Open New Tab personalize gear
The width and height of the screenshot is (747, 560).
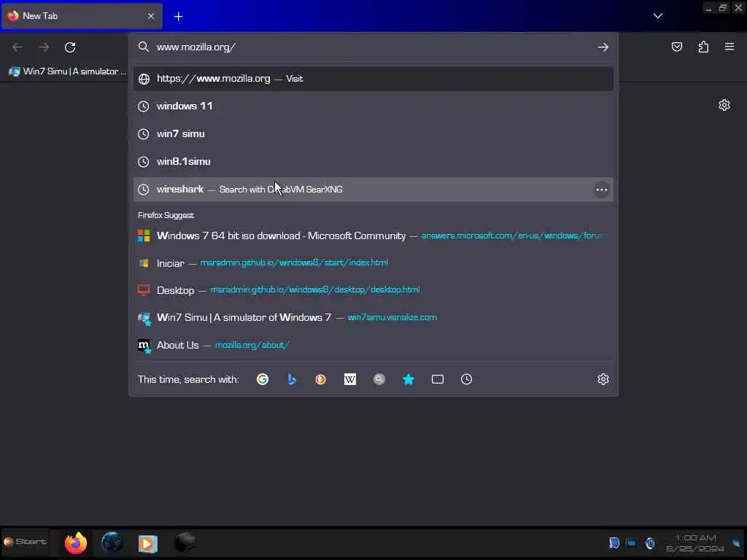[x=724, y=105]
